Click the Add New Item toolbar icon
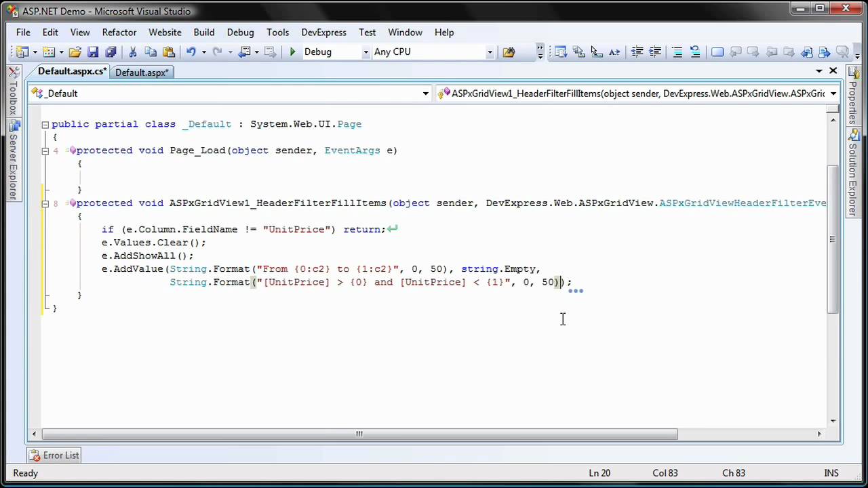868x488 pixels. point(49,52)
